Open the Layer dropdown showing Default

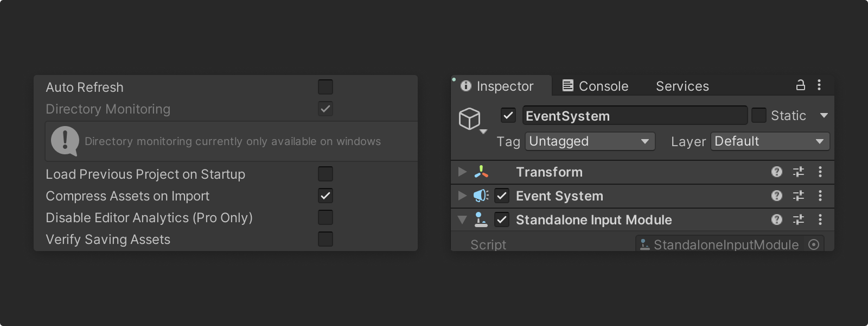pyautogui.click(x=770, y=141)
